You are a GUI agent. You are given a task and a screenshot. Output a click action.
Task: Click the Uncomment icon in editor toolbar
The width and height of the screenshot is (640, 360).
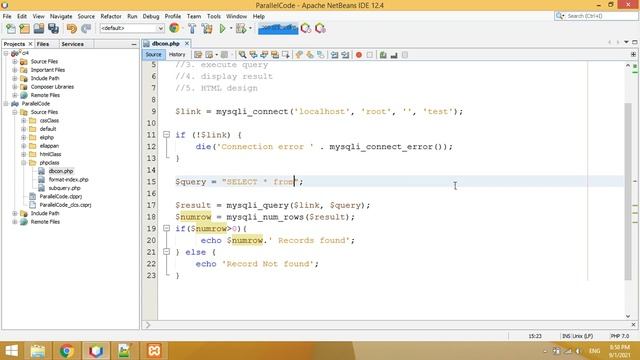tap(394, 55)
